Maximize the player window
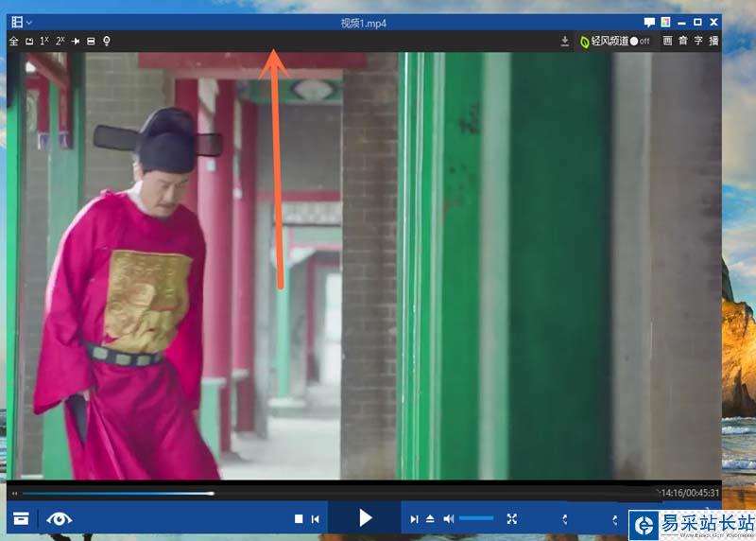The height and width of the screenshot is (541, 756). pyautogui.click(x=697, y=22)
